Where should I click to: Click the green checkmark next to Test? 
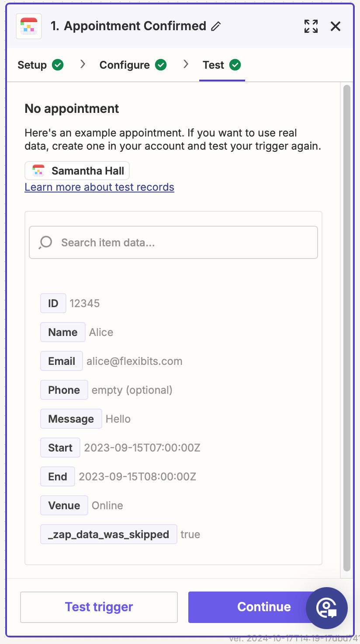point(235,65)
